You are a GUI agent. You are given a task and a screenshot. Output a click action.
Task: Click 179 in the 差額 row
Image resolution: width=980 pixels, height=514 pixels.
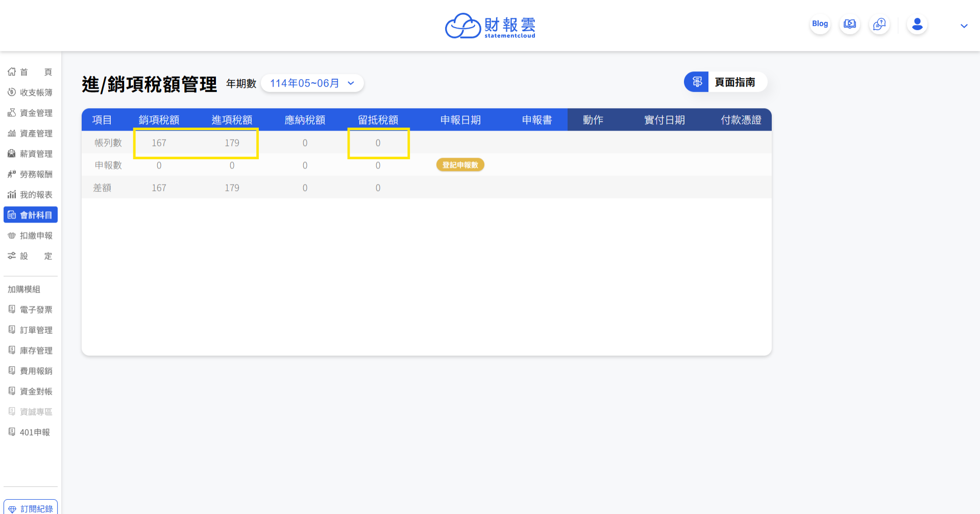click(x=232, y=188)
